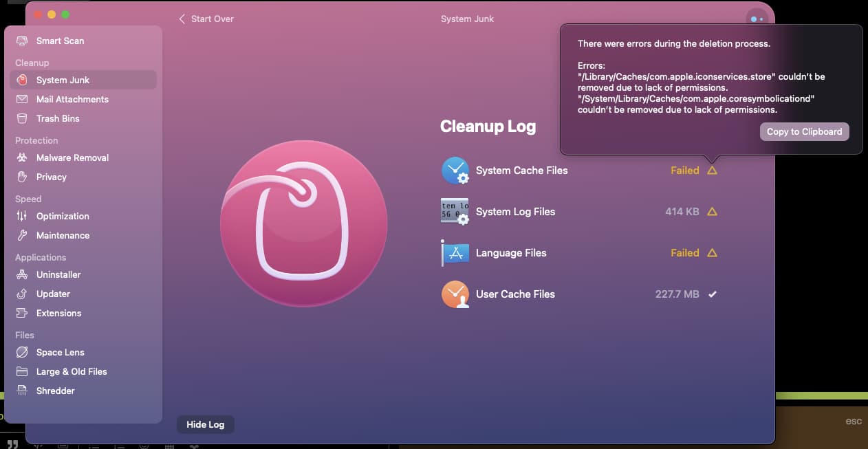Open Optimization sliders icon
Viewport: 868px width, 449px height.
22,217
